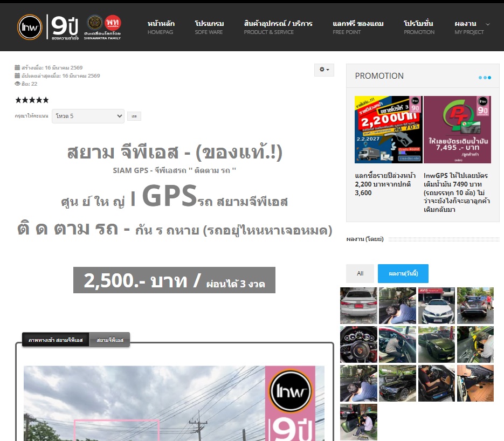Open the gear settings dropdown

coord(324,70)
